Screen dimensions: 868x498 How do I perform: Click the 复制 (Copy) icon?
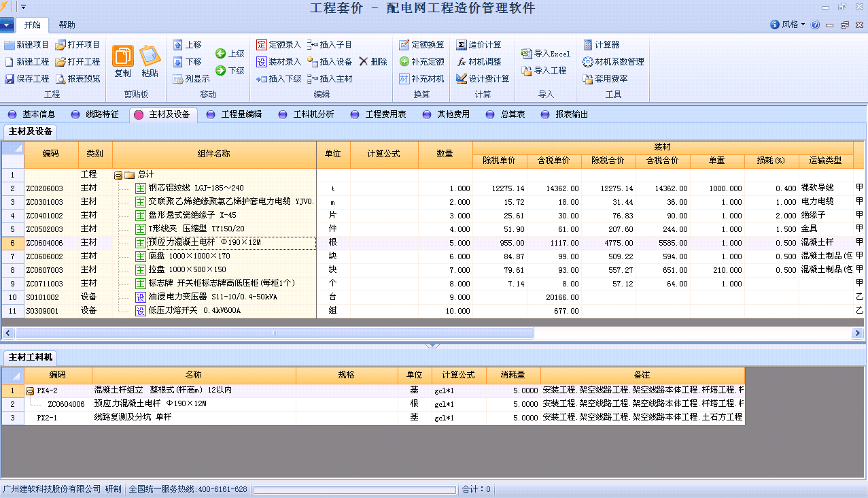(x=123, y=56)
